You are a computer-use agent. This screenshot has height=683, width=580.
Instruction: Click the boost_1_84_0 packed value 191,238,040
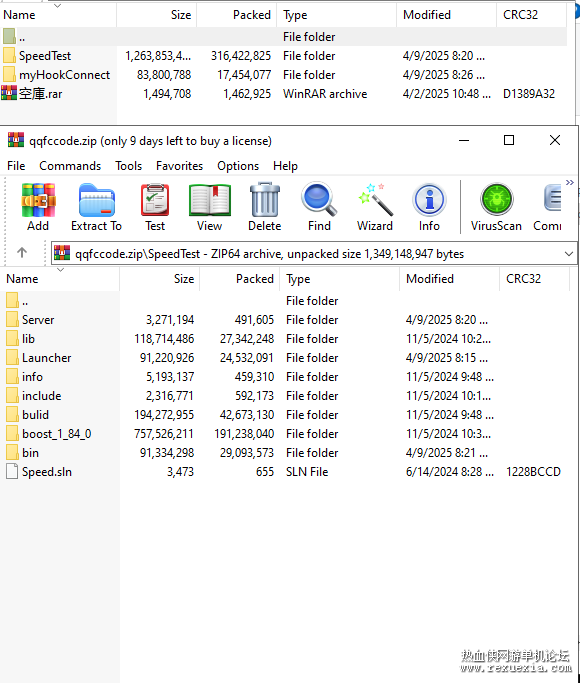244,434
